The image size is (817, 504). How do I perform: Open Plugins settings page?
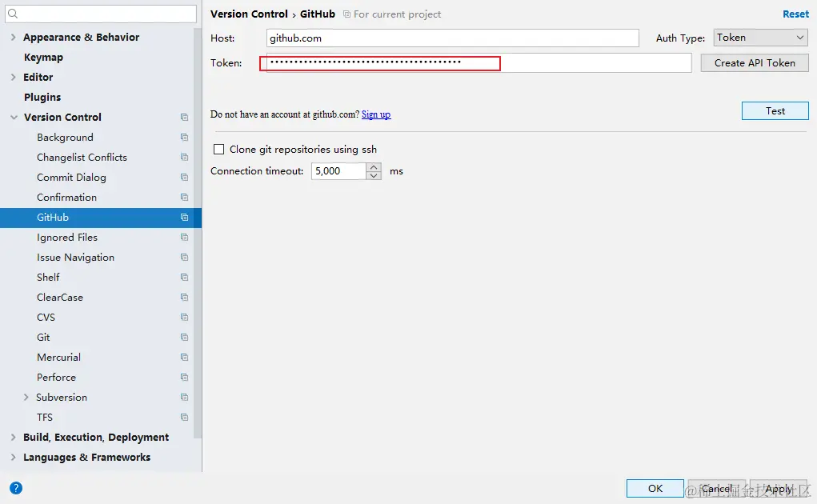[x=42, y=98]
